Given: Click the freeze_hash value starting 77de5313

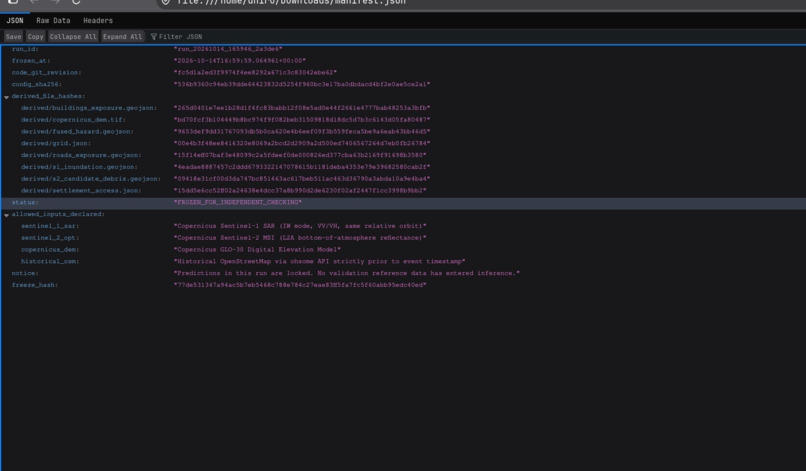Looking at the screenshot, I should tap(300, 285).
